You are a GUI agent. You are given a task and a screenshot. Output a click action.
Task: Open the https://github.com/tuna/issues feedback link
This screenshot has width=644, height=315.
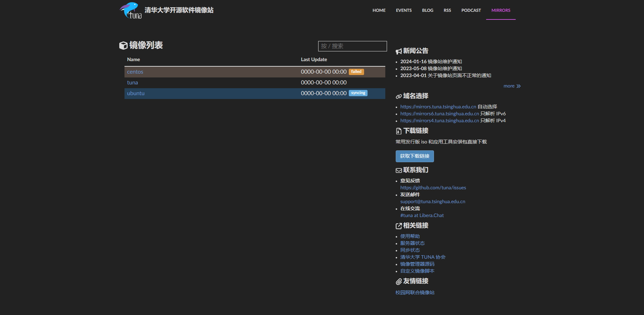pos(433,188)
